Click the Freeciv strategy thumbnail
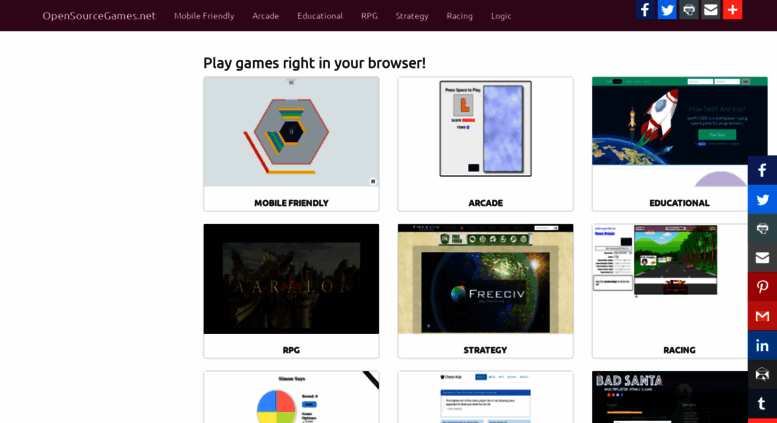The width and height of the screenshot is (777, 423). click(x=486, y=279)
